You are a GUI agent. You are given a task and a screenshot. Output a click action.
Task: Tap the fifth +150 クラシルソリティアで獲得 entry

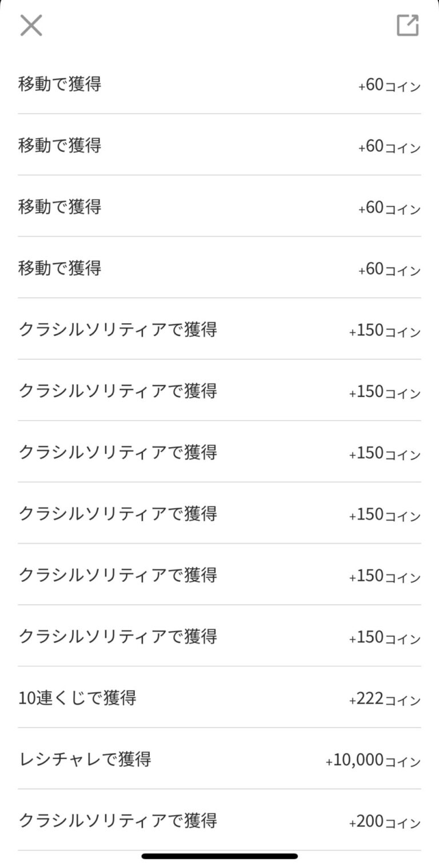click(x=118, y=575)
